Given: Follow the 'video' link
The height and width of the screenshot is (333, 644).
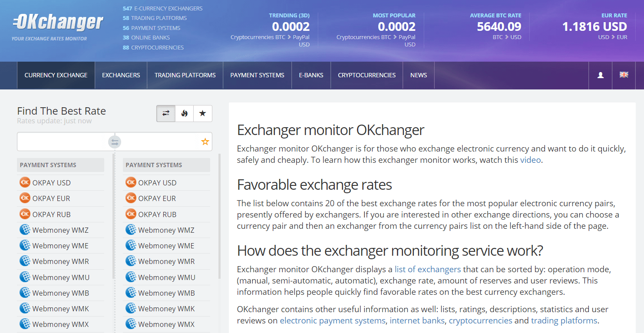Looking at the screenshot, I should [x=531, y=160].
